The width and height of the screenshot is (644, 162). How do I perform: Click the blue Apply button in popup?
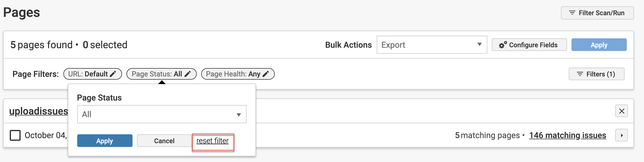coord(105,141)
